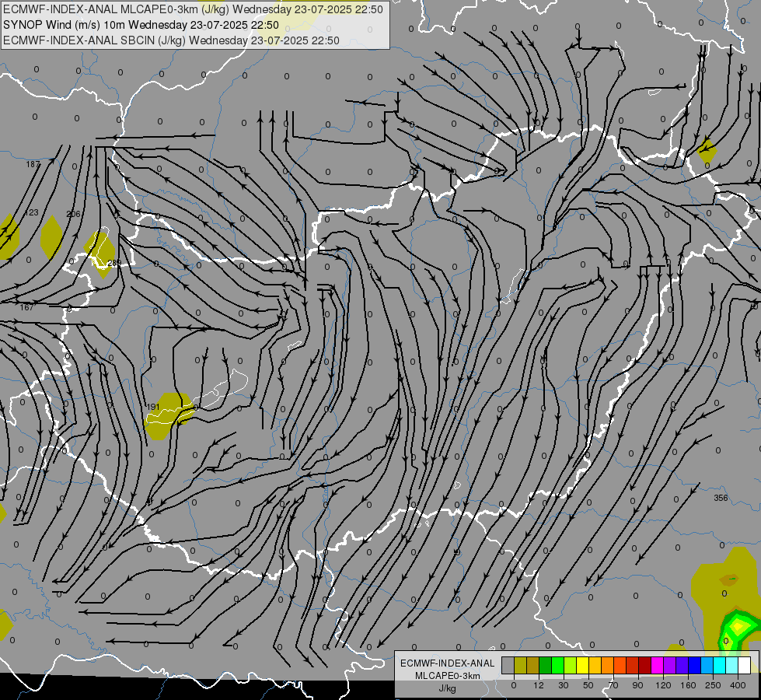This screenshot has width=761, height=700.
Task: Click legend tick label 400
Action: [738, 685]
